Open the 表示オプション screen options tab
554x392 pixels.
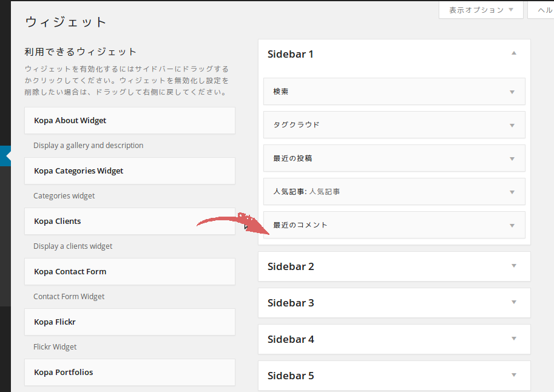[x=481, y=10]
